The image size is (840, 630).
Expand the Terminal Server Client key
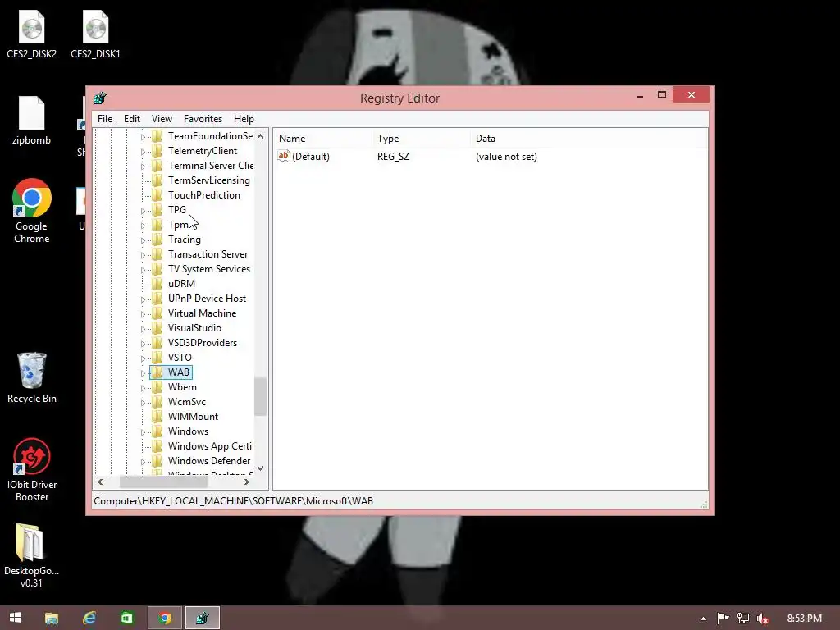[143, 167]
